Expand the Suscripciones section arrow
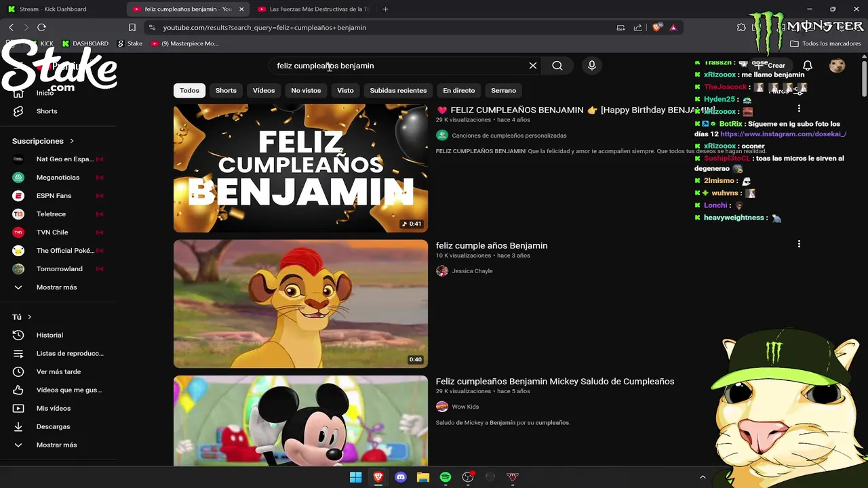This screenshot has width=868, height=488. pyautogui.click(x=72, y=141)
